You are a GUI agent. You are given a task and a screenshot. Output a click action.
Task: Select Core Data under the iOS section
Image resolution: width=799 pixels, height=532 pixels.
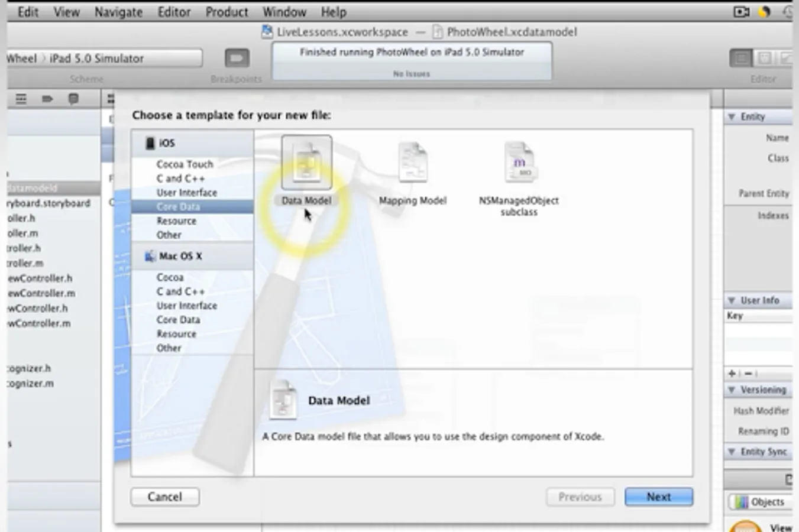pyautogui.click(x=179, y=206)
